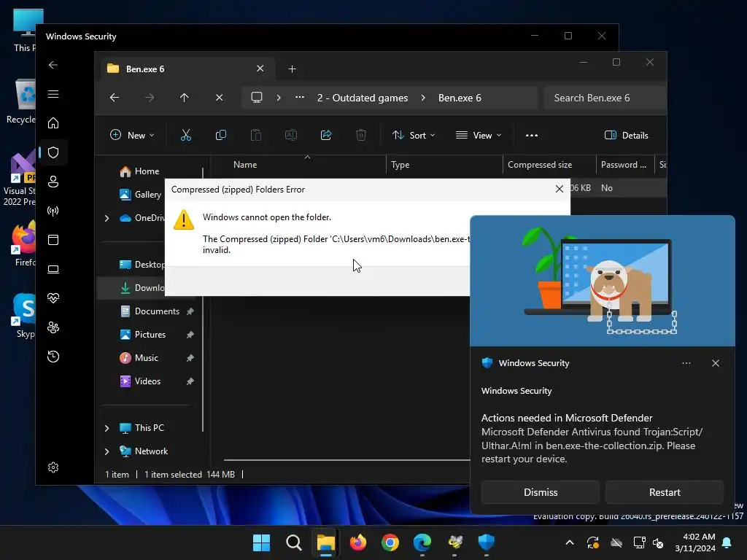Click the Copy icon in Explorer toolbar
747x560 pixels.
220,135
